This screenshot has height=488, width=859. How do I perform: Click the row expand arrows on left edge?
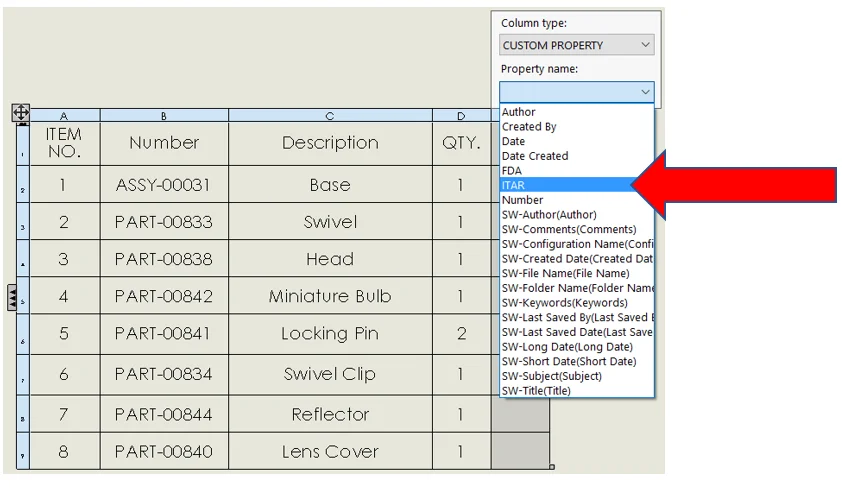[x=13, y=297]
